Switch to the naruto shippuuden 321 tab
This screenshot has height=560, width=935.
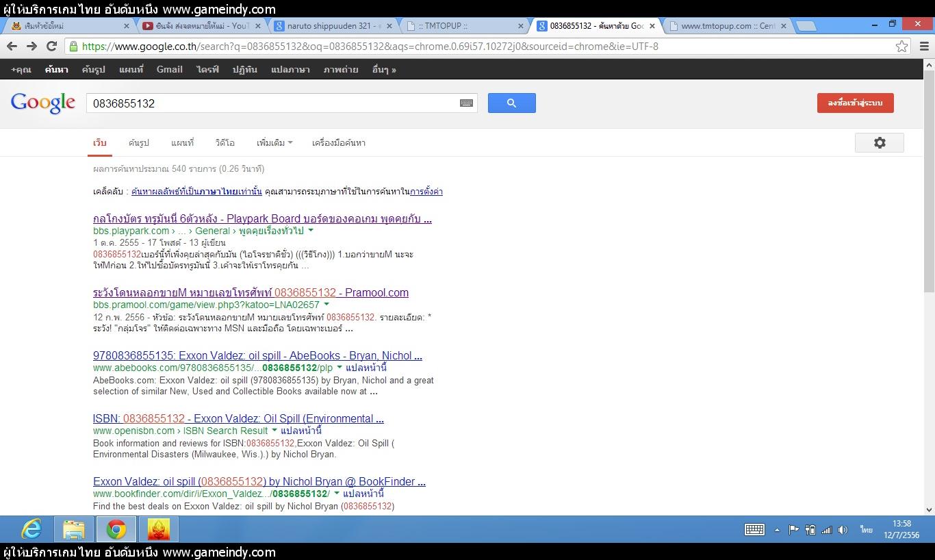pyautogui.click(x=331, y=26)
